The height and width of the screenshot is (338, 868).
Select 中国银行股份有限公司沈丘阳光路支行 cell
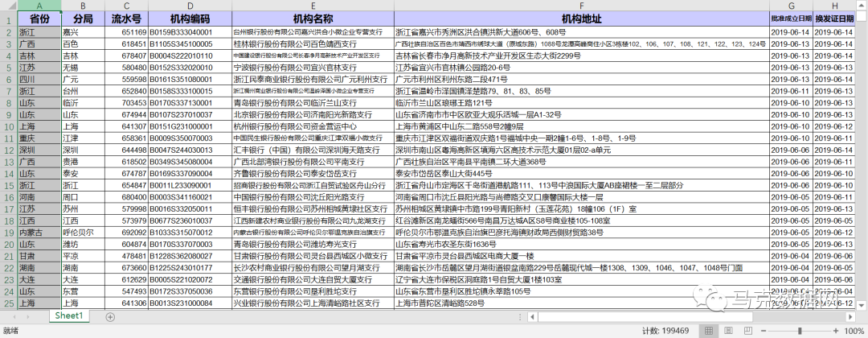click(x=313, y=197)
